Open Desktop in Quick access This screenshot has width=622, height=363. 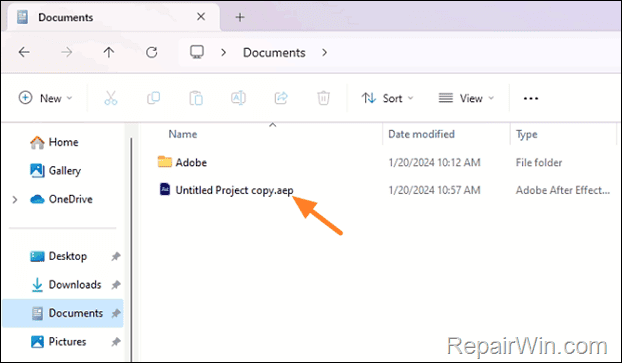(58, 256)
